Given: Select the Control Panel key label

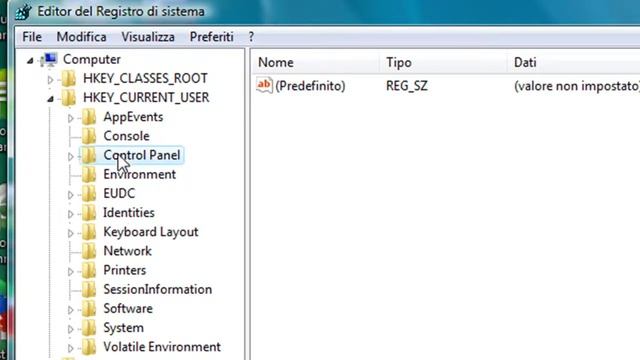Looking at the screenshot, I should pyautogui.click(x=142, y=155).
